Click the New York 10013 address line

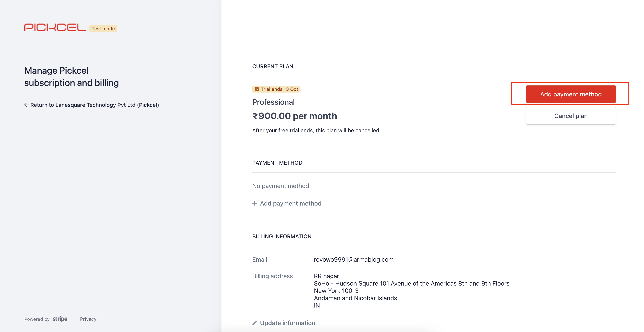click(x=336, y=291)
